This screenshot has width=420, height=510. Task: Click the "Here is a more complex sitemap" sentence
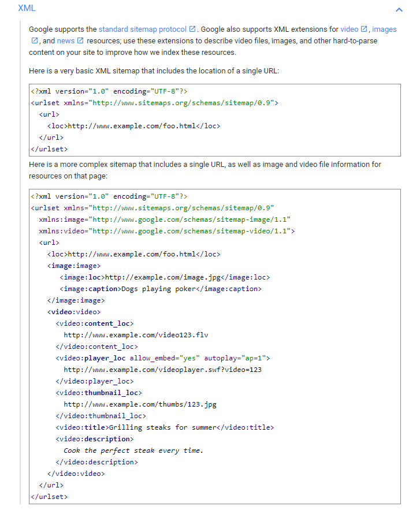click(205, 170)
